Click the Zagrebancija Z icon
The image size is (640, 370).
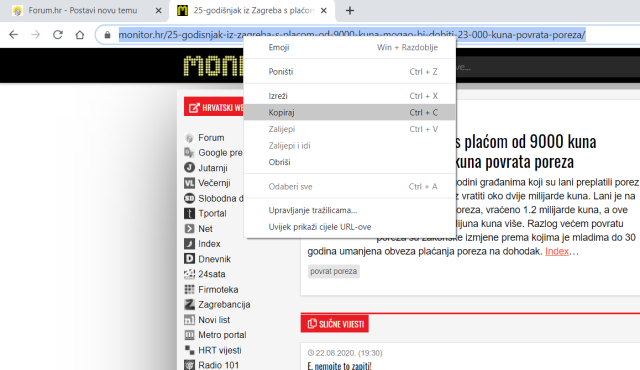[x=189, y=304]
